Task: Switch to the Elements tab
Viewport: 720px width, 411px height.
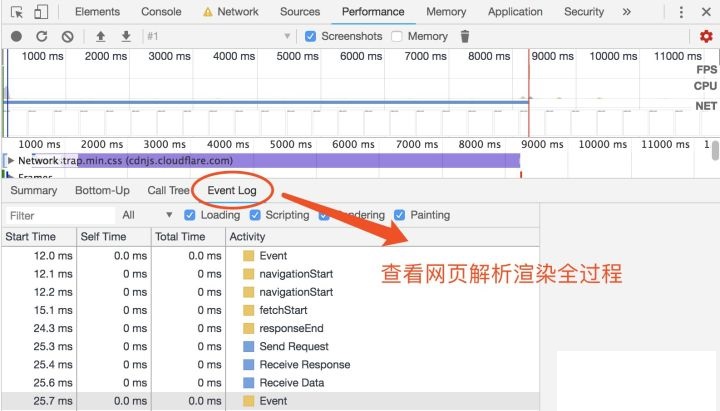Action: pos(97,12)
